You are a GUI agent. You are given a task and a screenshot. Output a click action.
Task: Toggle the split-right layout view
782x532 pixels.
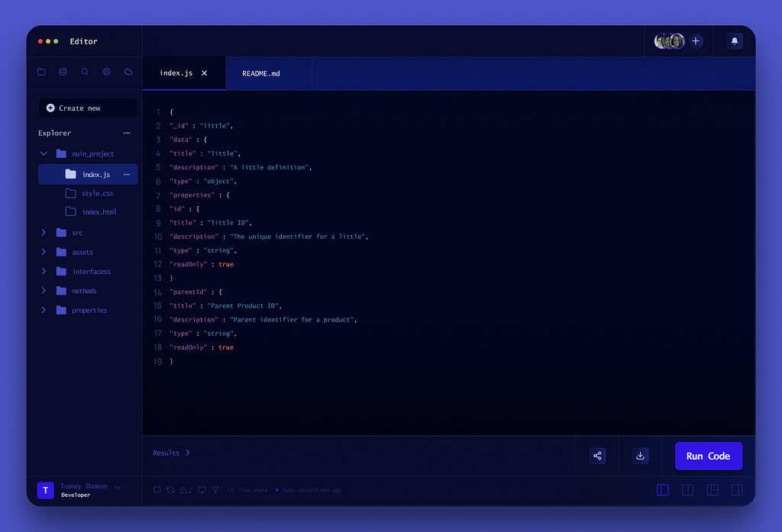coord(737,490)
